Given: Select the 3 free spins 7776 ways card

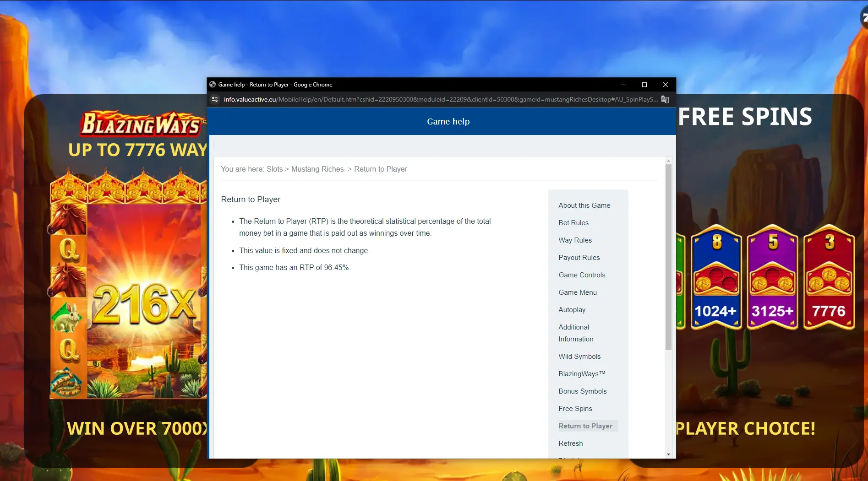Looking at the screenshot, I should point(829,277).
